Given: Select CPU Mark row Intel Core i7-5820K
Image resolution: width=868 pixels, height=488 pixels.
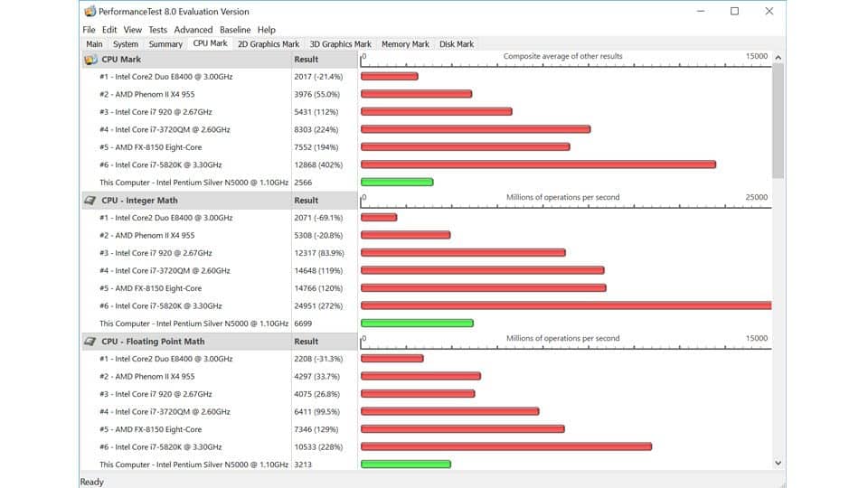Looking at the screenshot, I should [x=161, y=165].
